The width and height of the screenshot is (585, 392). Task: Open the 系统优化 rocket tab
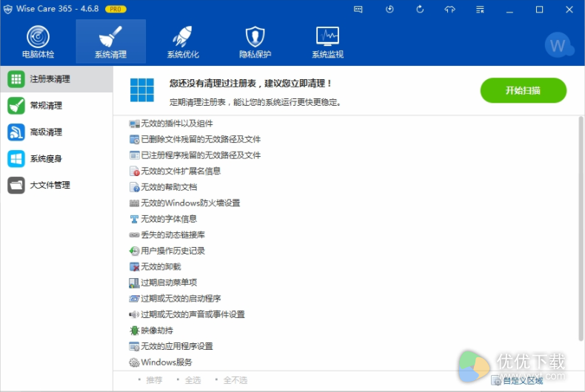click(x=183, y=41)
